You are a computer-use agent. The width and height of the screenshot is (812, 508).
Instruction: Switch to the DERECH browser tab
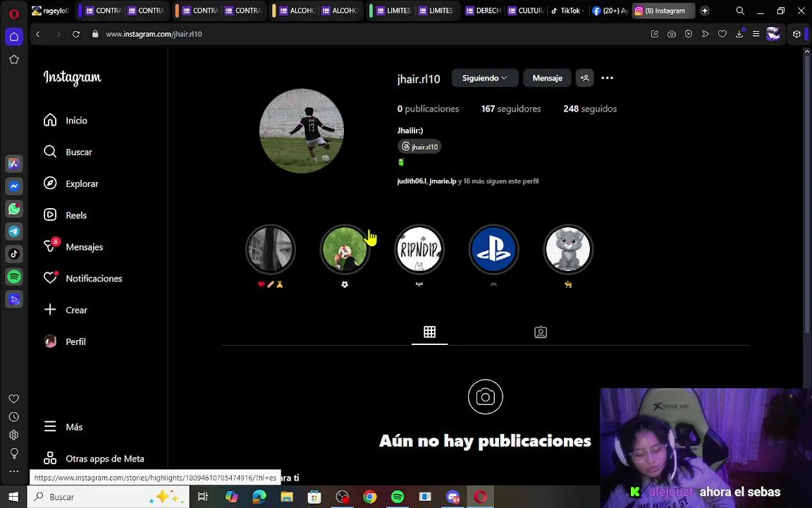click(x=484, y=11)
